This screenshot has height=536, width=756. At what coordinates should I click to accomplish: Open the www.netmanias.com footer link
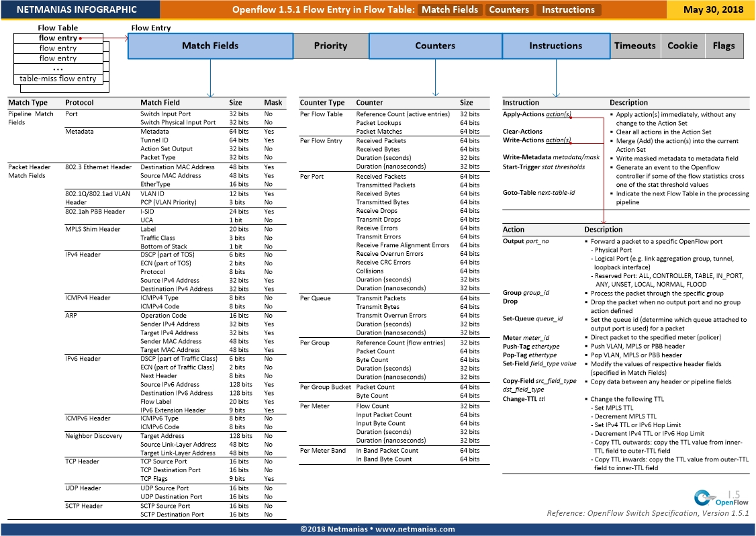coord(415,529)
